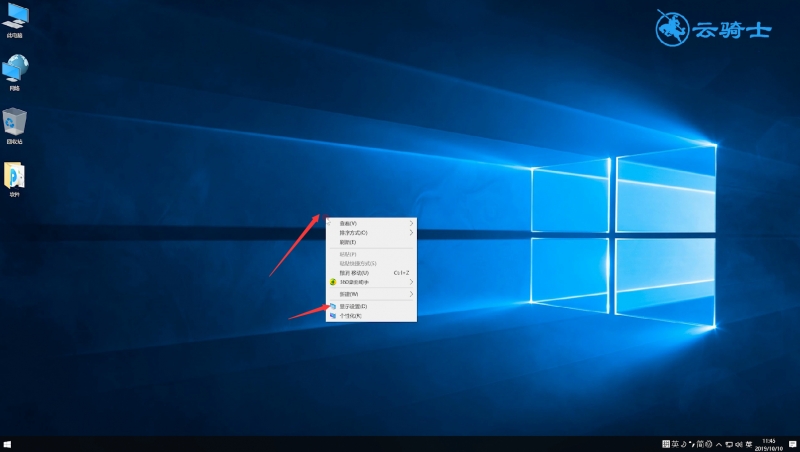Click the 英 input indicator beside the clock
Screen dimensions: 800x452
[x=749, y=445]
